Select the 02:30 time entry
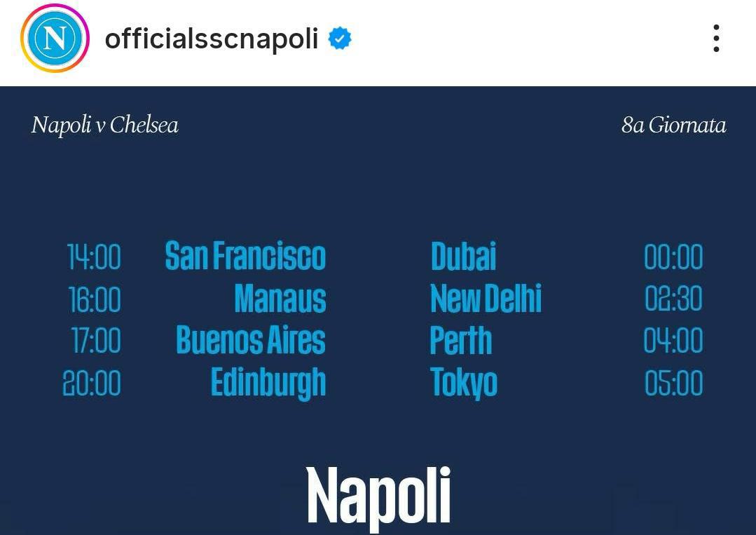 (x=673, y=299)
